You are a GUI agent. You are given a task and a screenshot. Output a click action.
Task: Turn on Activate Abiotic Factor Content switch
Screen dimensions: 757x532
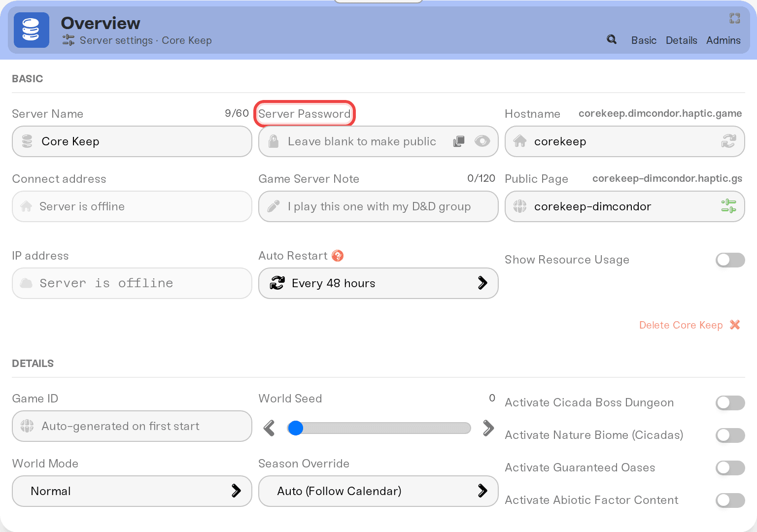pyautogui.click(x=730, y=500)
